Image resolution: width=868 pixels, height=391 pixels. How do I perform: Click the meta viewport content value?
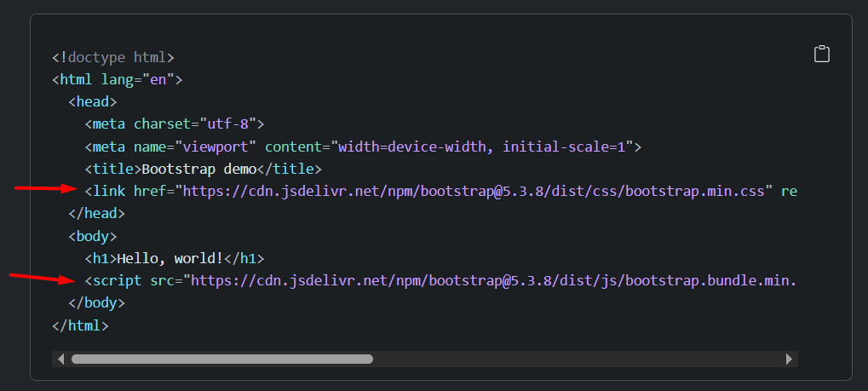click(481, 147)
